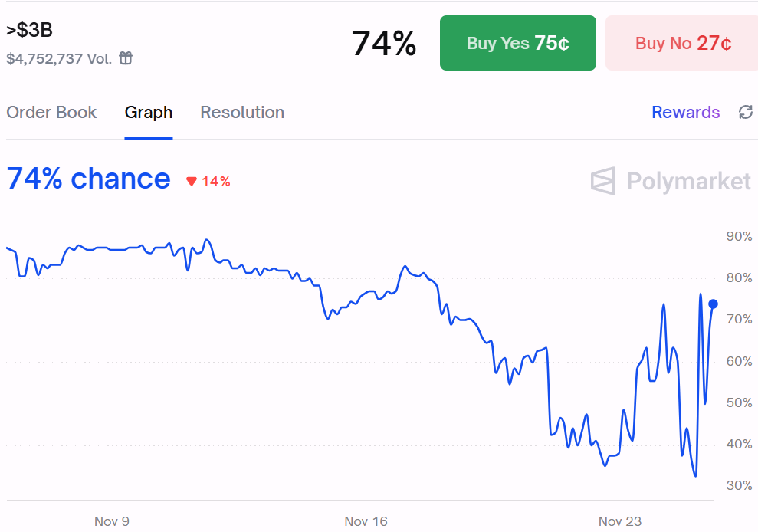Switch to the Order Book tab
The image size is (758, 532).
[51, 112]
